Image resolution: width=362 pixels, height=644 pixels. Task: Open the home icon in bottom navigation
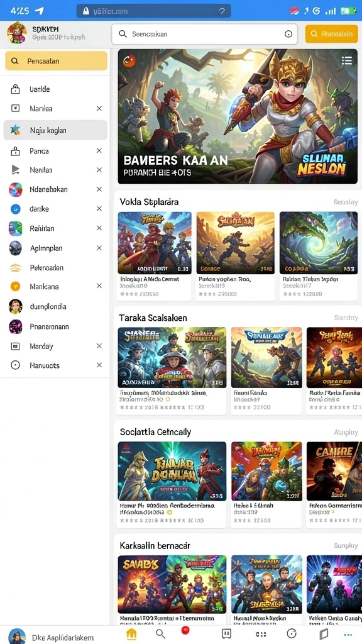131,634
